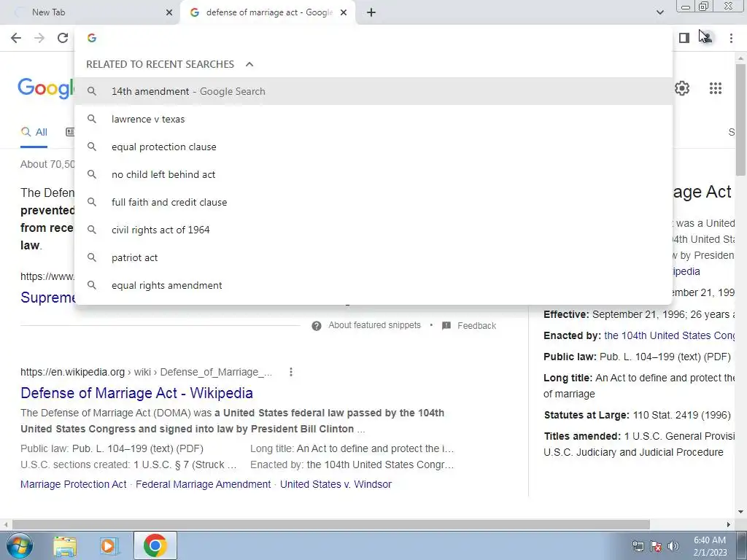Open Federal Marriage Amendment link

point(203,484)
